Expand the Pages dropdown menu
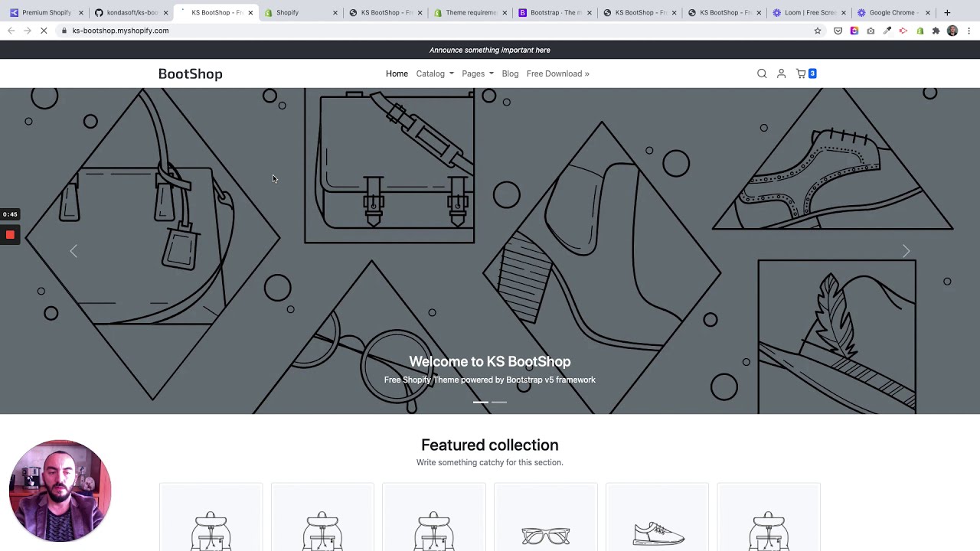980x551 pixels. pyautogui.click(x=478, y=73)
